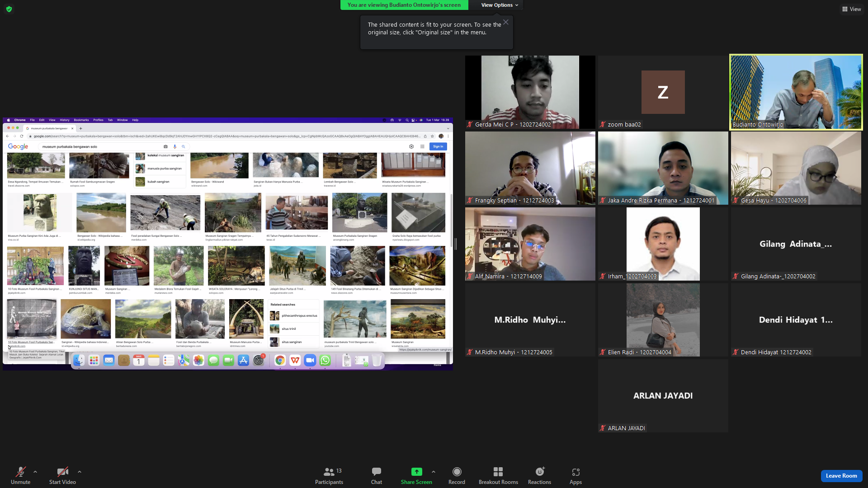Open the Bookmarks menu in shared Chrome
This screenshot has height=488, width=868.
[81, 120]
